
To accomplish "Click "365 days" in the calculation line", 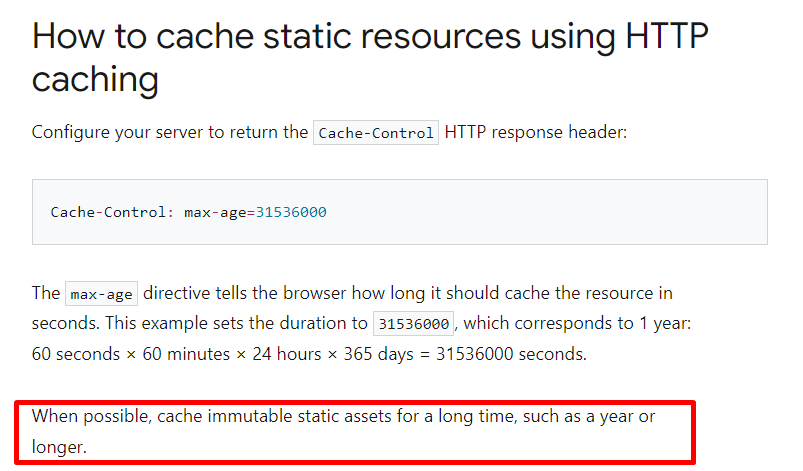I will pos(378,354).
